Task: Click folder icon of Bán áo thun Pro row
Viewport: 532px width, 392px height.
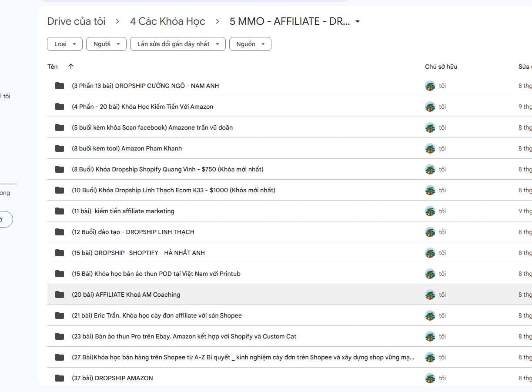Action: (60, 336)
